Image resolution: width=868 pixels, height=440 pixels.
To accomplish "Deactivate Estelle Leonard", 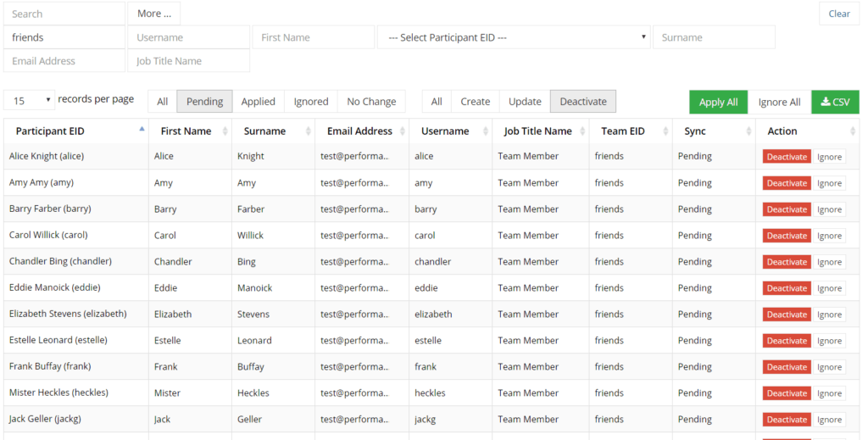I will tap(787, 341).
